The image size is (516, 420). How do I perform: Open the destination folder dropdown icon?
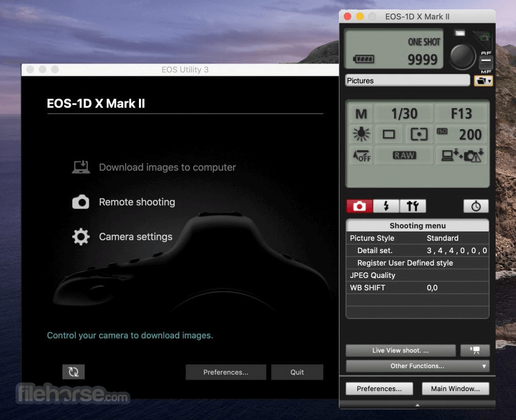click(x=483, y=81)
